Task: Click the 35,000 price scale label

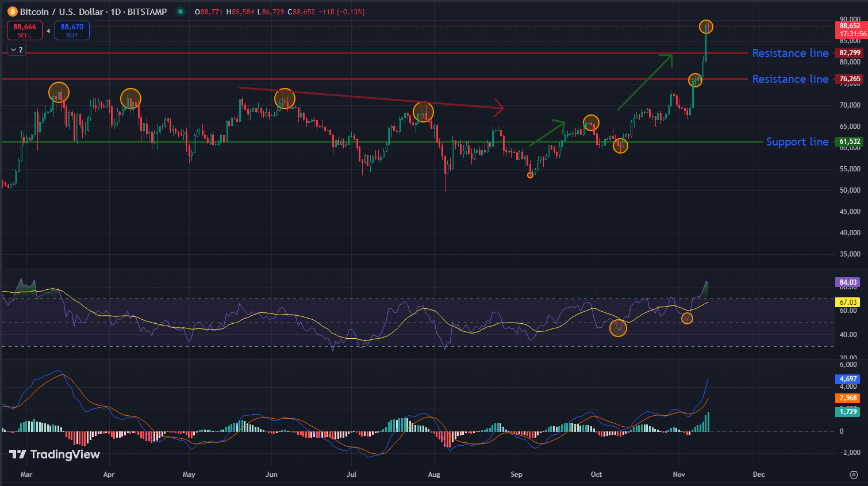Action: [850, 254]
